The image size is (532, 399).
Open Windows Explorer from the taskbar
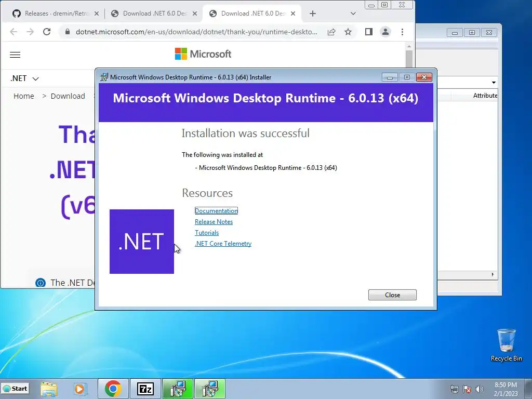point(49,389)
